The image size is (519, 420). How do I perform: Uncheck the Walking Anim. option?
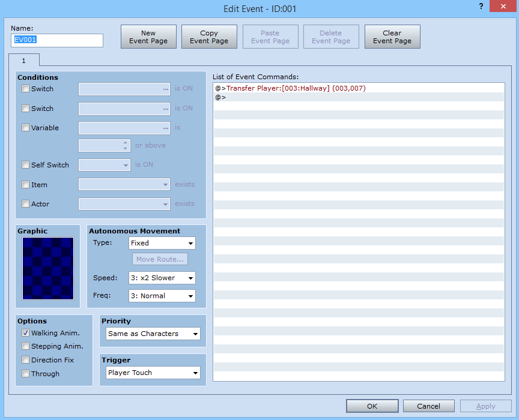click(25, 332)
